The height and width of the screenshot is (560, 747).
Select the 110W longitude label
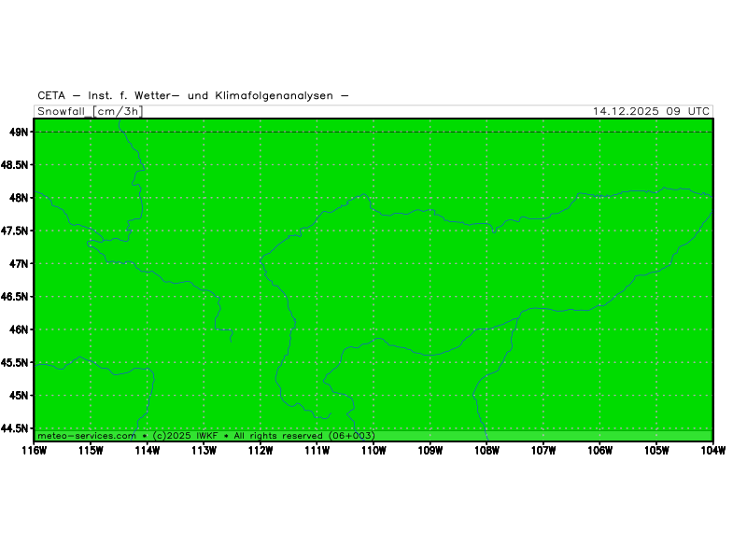[x=373, y=451]
